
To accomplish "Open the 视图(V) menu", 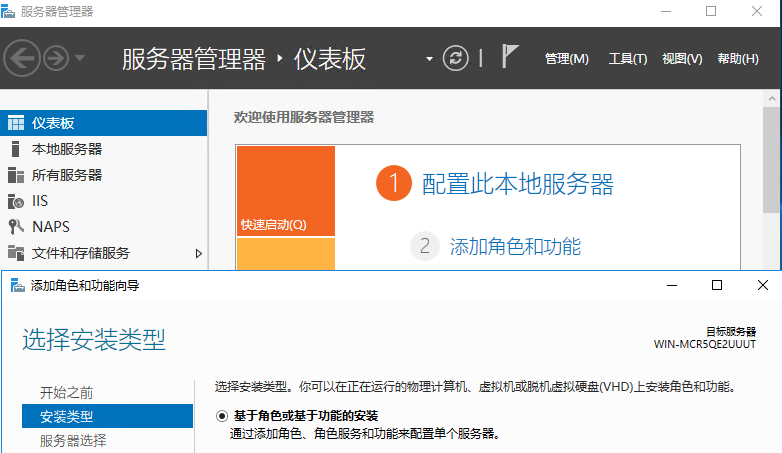I will [682, 59].
